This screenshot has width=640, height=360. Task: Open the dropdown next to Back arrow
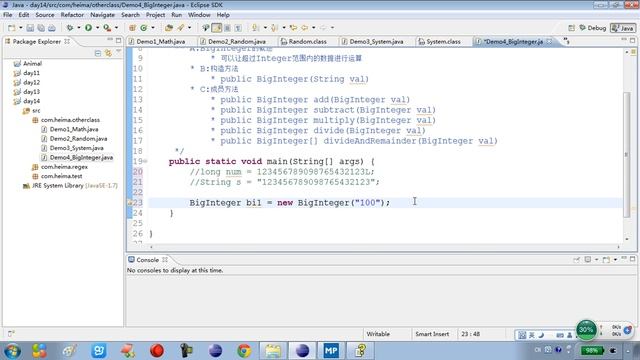(x=313, y=28)
